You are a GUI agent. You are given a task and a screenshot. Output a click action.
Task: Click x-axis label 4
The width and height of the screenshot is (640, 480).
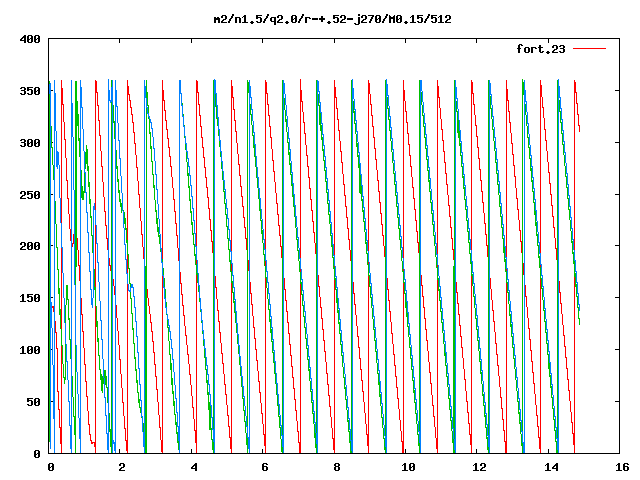pyautogui.click(x=193, y=467)
